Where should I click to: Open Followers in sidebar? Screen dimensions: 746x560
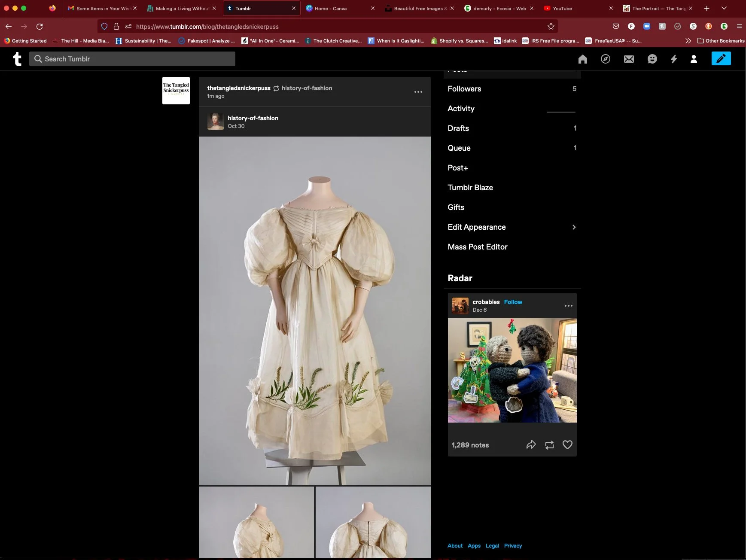click(x=512, y=89)
